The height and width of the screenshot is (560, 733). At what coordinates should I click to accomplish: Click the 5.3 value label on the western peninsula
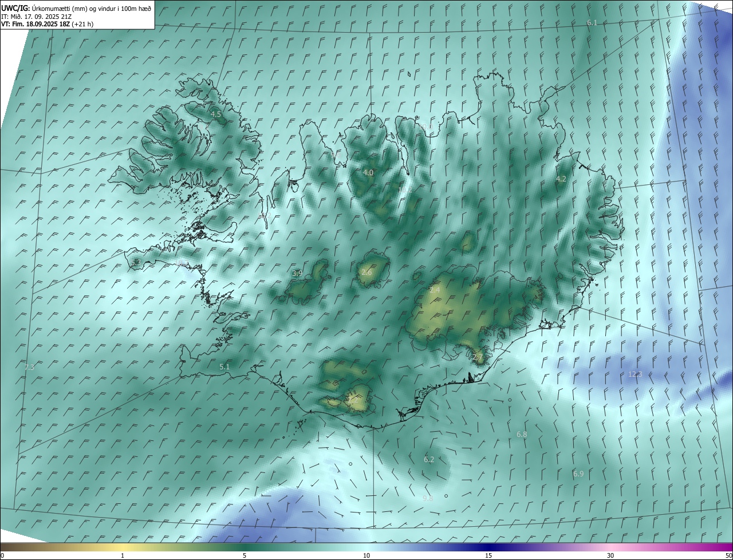136,262
